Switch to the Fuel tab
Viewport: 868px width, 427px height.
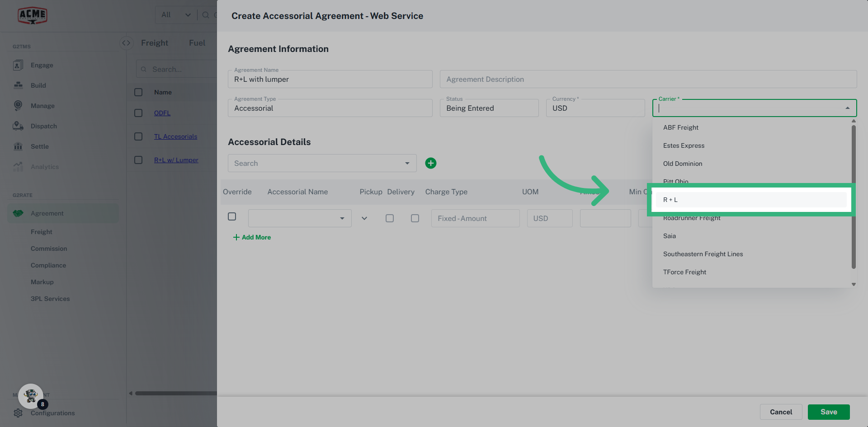click(x=197, y=42)
